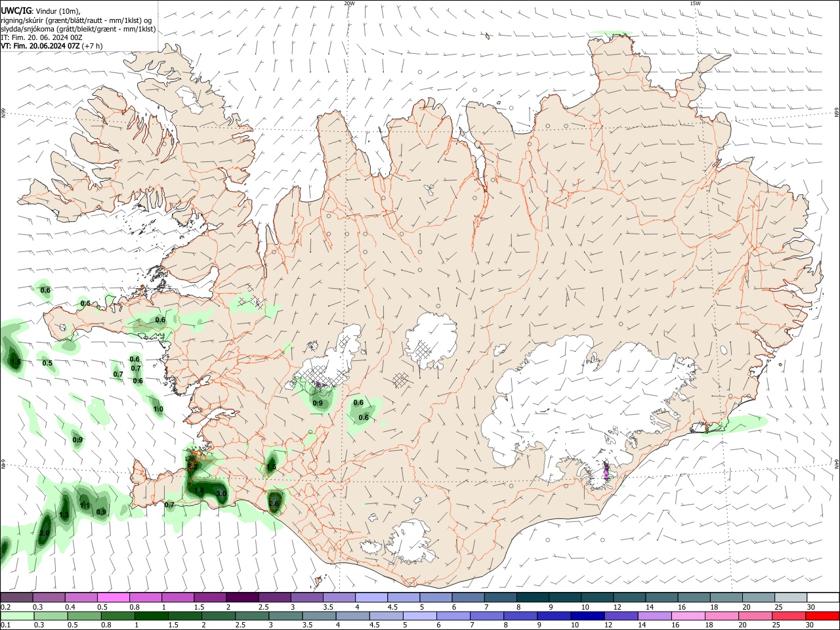Choose the bottom-row blue swatch labelled 7
Screen dimensions: 840x630
(487, 616)
